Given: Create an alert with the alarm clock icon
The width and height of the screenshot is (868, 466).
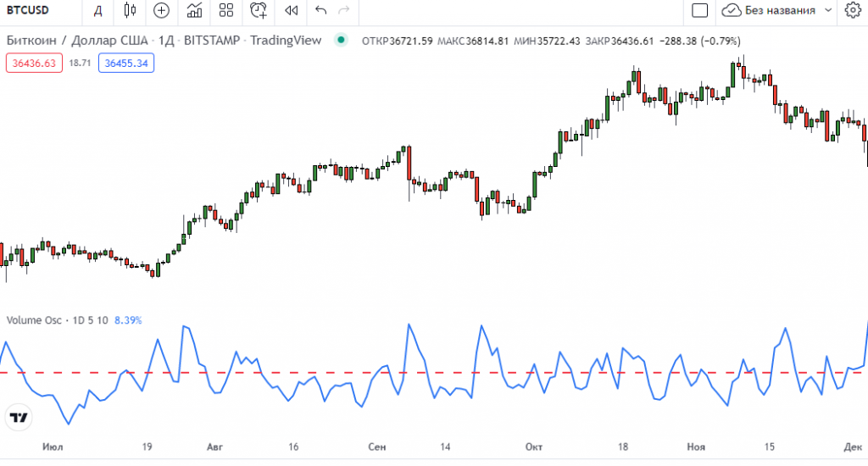Looking at the screenshot, I should (259, 10).
